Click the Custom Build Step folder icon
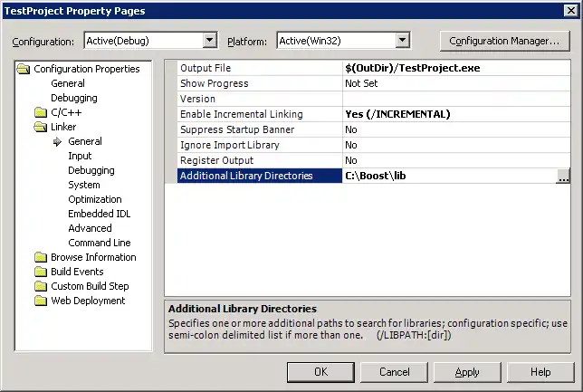The height and width of the screenshot is (392, 583). 40,286
